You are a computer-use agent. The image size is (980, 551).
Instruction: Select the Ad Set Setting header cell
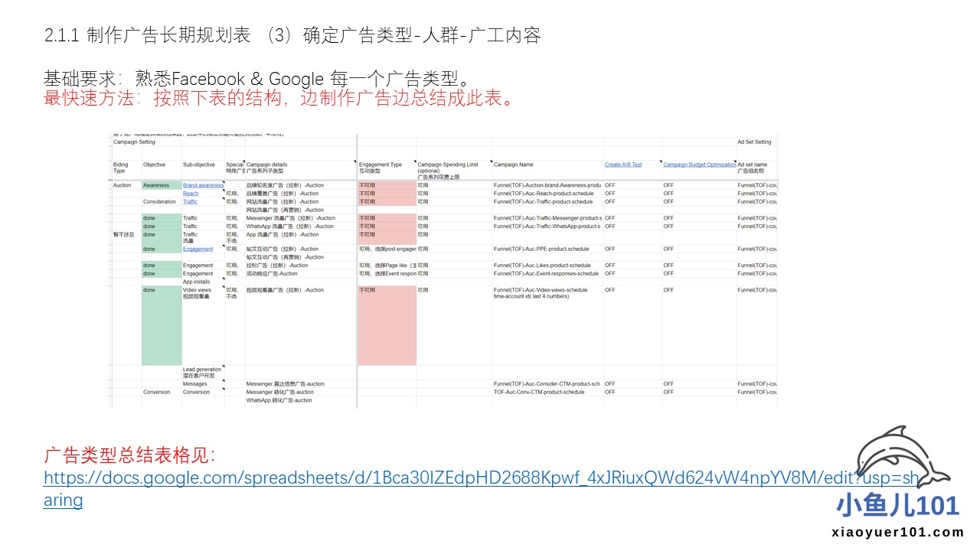pyautogui.click(x=755, y=142)
